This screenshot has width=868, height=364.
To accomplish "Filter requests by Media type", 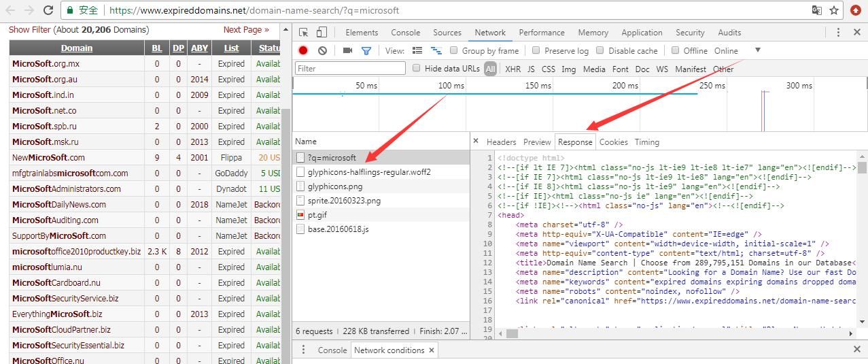I will click(594, 69).
